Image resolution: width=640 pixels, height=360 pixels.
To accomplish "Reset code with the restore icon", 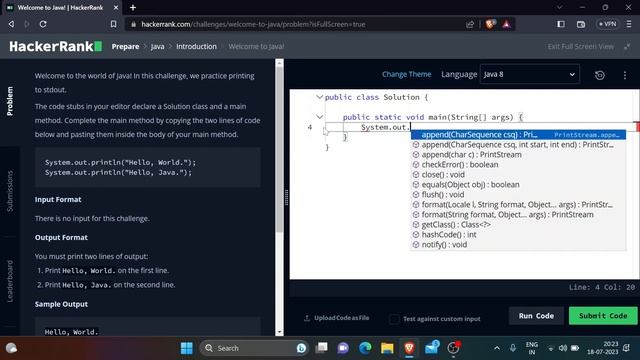I will tap(600, 75).
